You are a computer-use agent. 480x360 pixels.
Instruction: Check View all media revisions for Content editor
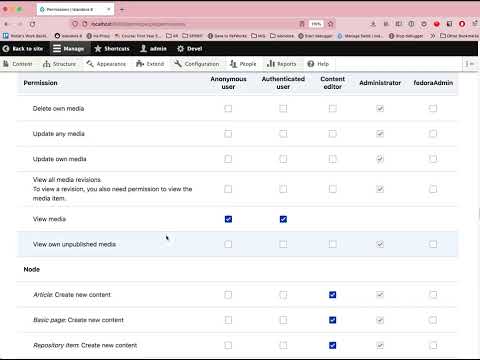[x=333, y=189]
